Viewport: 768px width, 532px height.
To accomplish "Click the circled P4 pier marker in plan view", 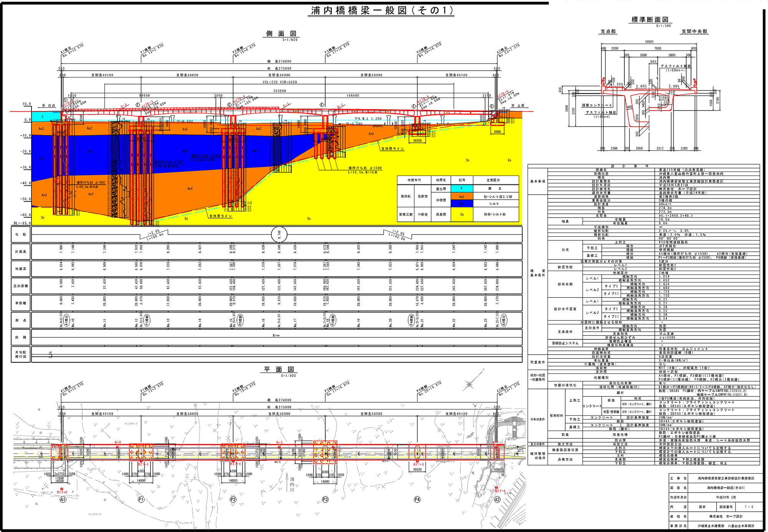I will coord(417,499).
